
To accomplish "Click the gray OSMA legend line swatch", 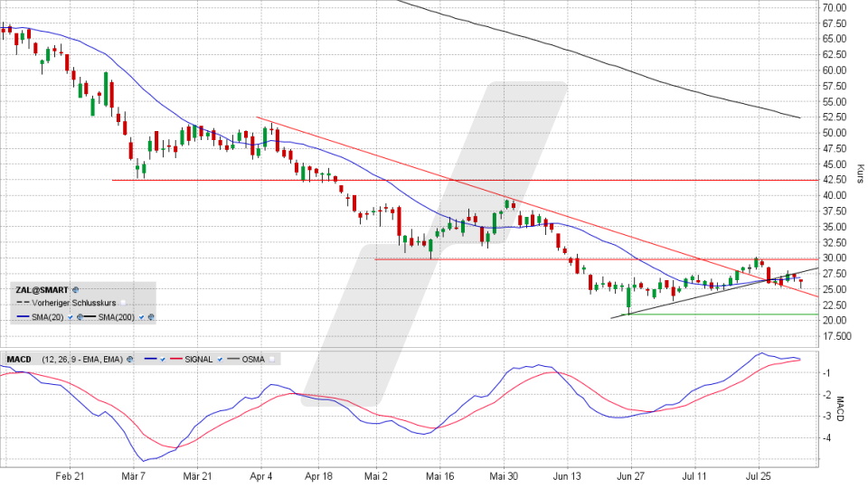I will 231,359.
